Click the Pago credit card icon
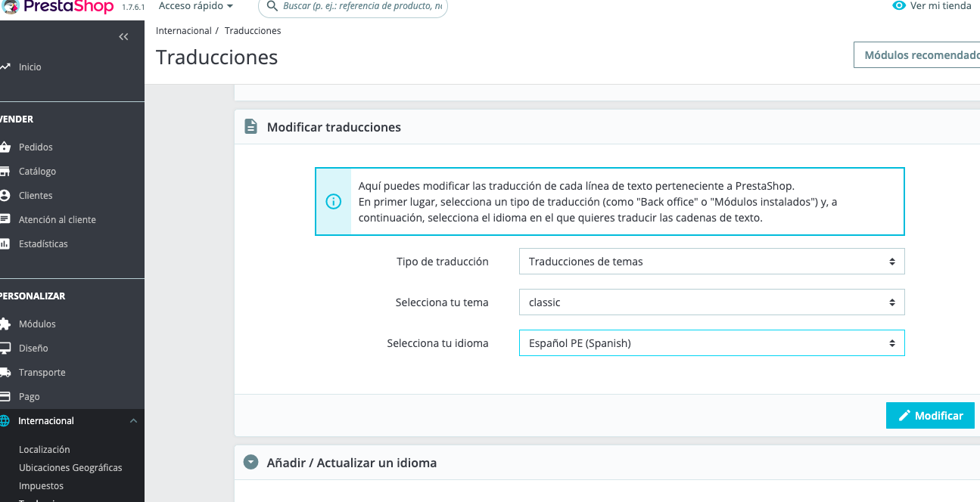Viewport: 980px width, 502px height. pyautogui.click(x=5, y=397)
